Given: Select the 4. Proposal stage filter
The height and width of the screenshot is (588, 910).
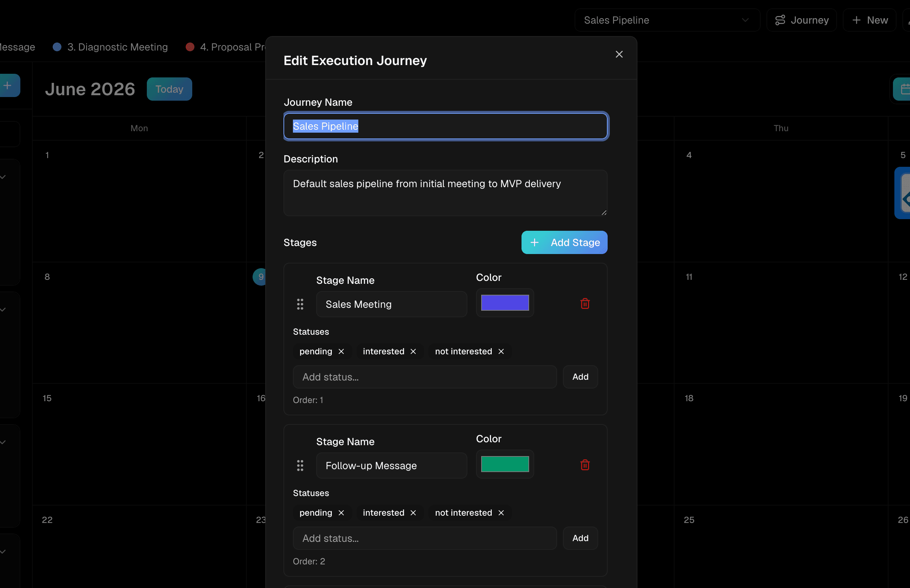Looking at the screenshot, I should (226, 47).
